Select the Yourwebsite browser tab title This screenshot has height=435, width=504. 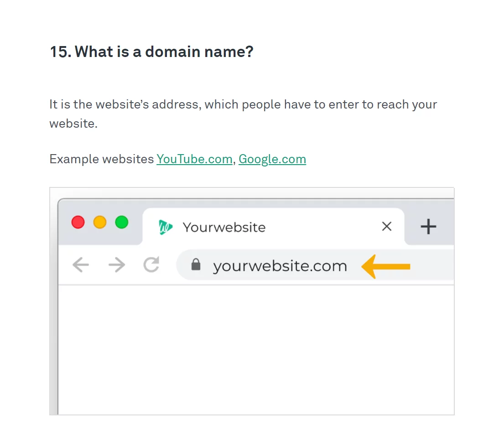point(224,228)
